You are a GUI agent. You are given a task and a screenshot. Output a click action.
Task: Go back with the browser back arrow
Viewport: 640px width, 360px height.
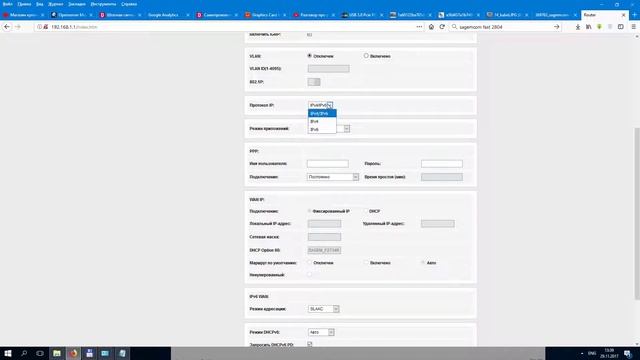pyautogui.click(x=7, y=27)
